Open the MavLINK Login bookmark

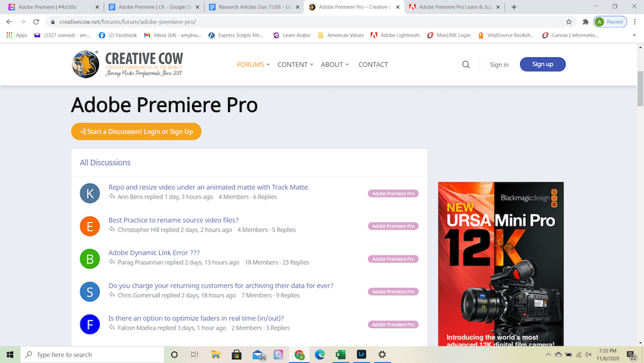click(x=448, y=35)
